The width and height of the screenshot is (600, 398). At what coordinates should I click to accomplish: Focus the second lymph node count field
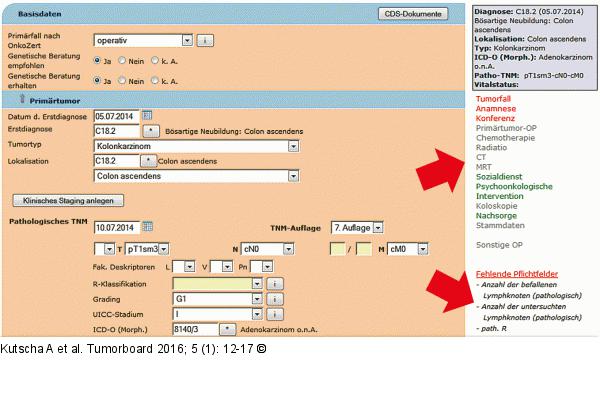tap(364, 249)
